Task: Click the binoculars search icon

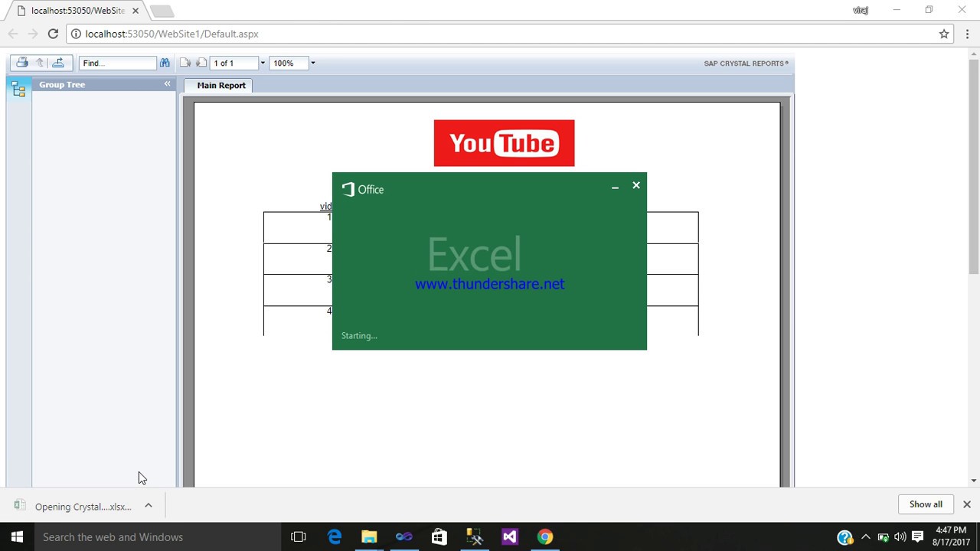Action: click(x=165, y=63)
